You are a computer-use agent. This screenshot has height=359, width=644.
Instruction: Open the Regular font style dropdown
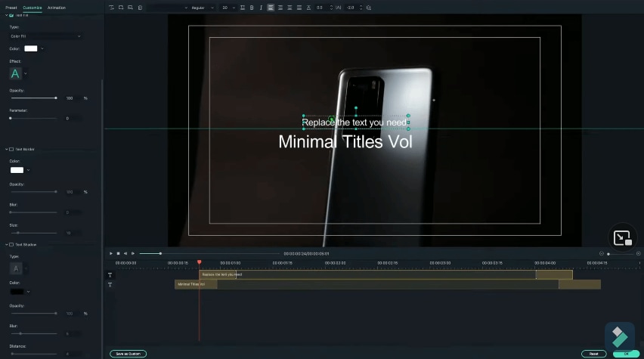tap(203, 8)
